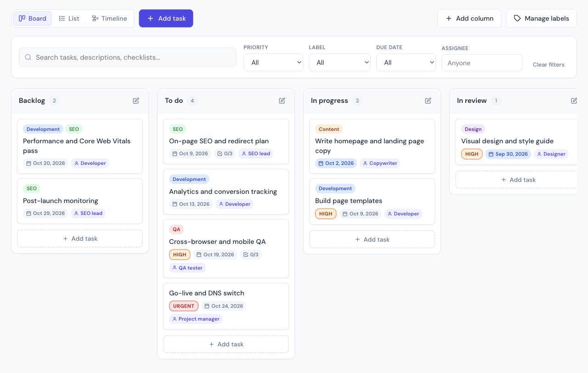The width and height of the screenshot is (588, 373).
Task: Click the person icon beside Project manager
Action: [x=174, y=319]
